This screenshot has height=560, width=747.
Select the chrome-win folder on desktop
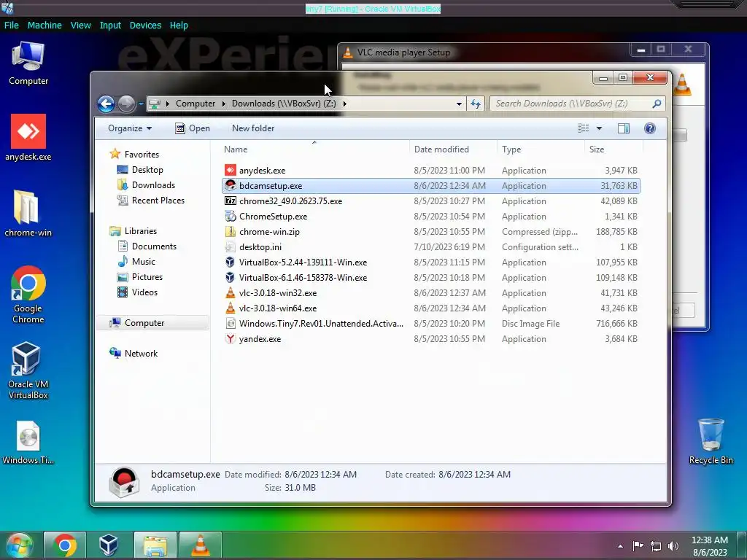[x=28, y=214]
